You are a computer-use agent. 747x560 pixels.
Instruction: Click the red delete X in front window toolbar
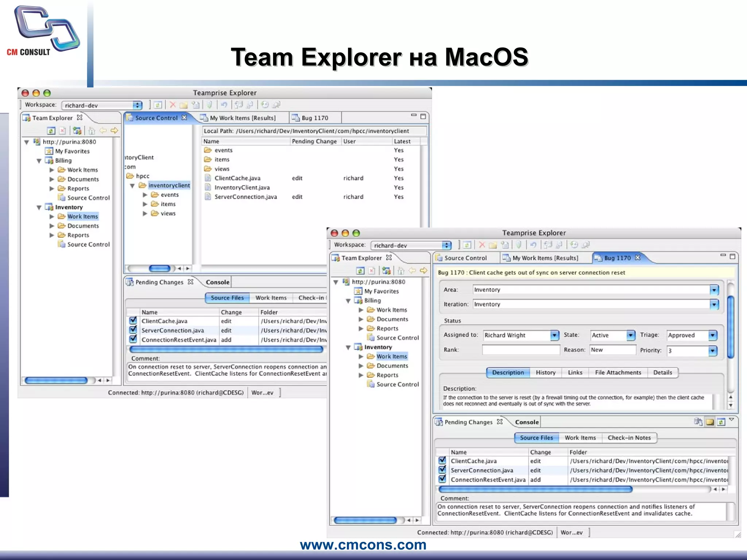coord(482,245)
